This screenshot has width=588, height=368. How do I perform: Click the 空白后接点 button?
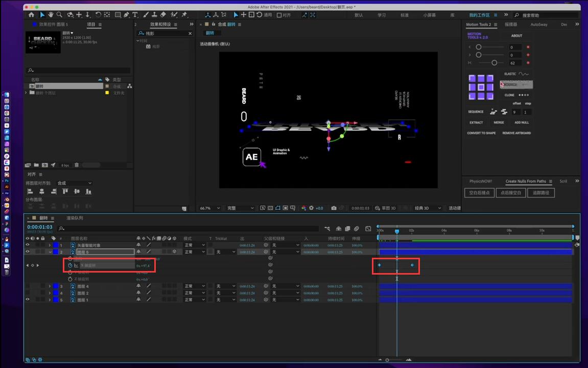(479, 192)
